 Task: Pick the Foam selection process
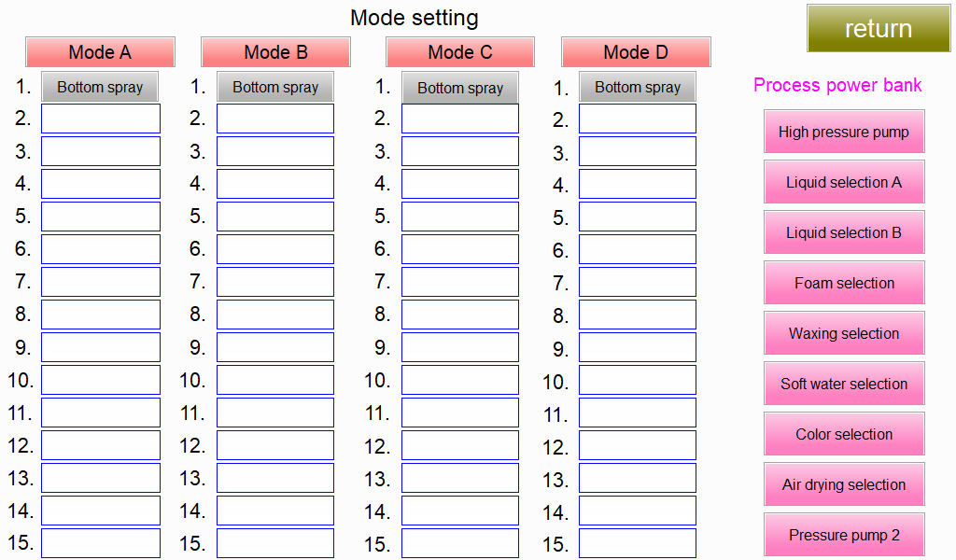pos(844,283)
